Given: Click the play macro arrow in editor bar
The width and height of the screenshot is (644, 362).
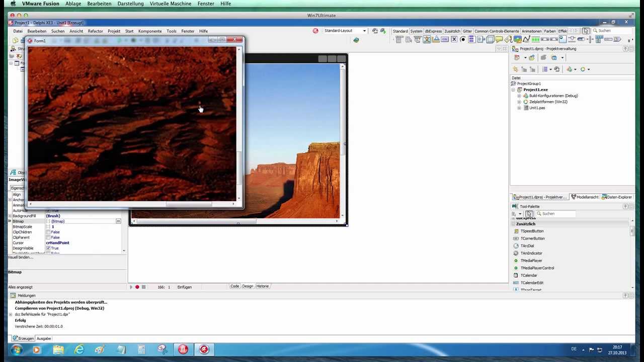Looking at the screenshot, I should (x=131, y=287).
